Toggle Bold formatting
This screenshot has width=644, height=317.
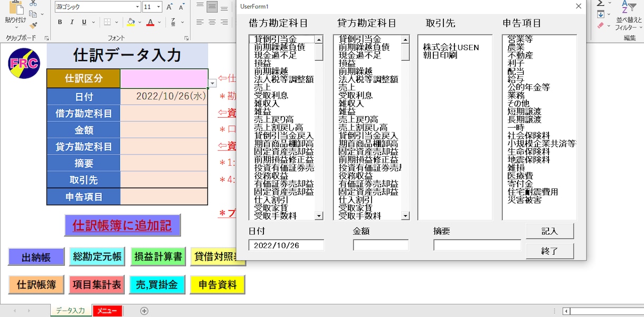[x=60, y=22]
